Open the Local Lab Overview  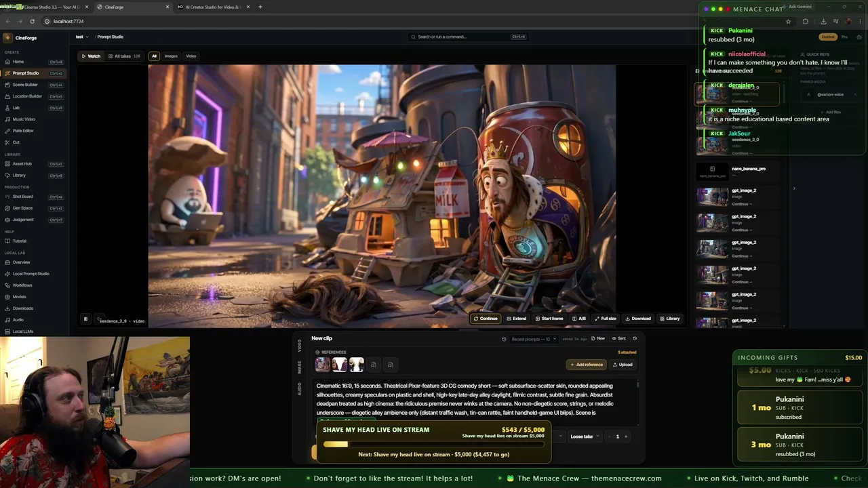pos(34,262)
